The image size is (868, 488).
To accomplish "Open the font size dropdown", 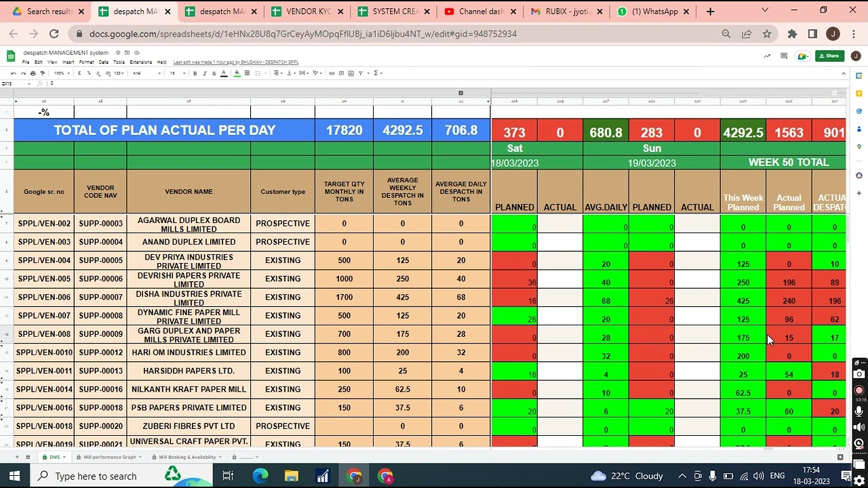I will click(x=178, y=73).
